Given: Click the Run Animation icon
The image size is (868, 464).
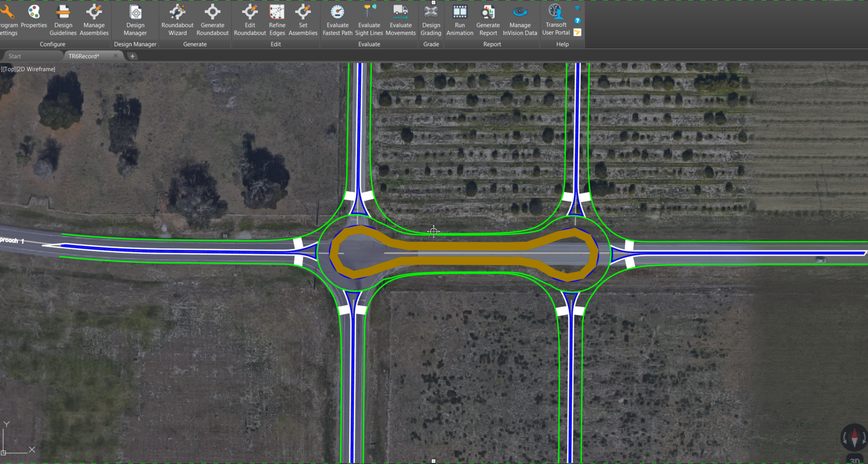Looking at the screenshot, I should pyautogui.click(x=460, y=20).
